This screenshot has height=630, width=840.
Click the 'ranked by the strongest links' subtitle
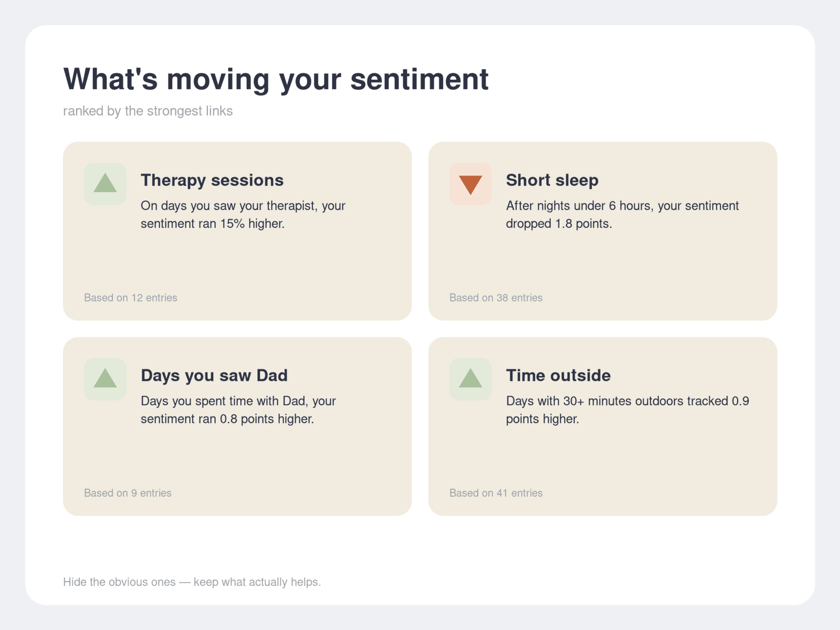pyautogui.click(x=148, y=111)
